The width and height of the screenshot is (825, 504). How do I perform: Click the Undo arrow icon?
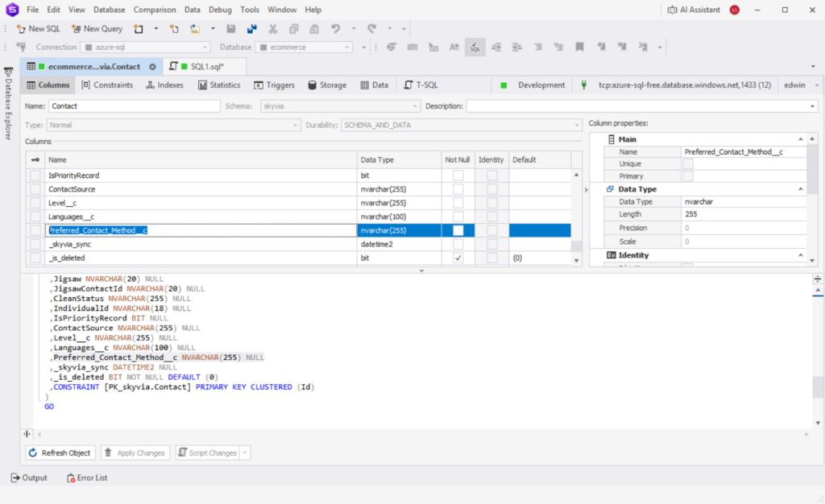pyautogui.click(x=336, y=28)
